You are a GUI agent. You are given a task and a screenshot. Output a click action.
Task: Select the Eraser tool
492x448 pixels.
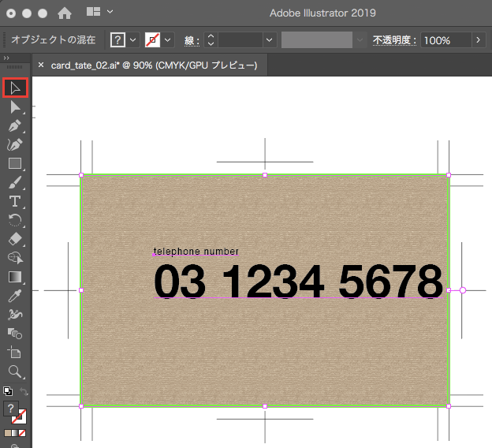15,239
